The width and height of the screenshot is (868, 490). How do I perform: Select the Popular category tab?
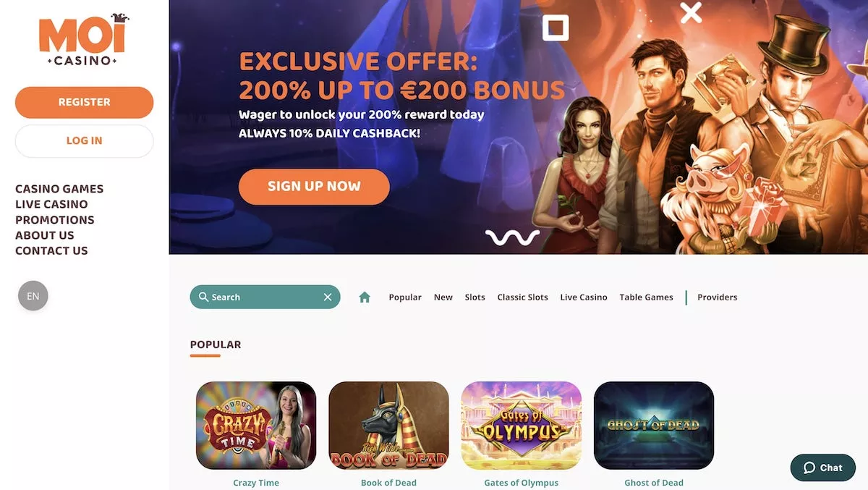(405, 297)
